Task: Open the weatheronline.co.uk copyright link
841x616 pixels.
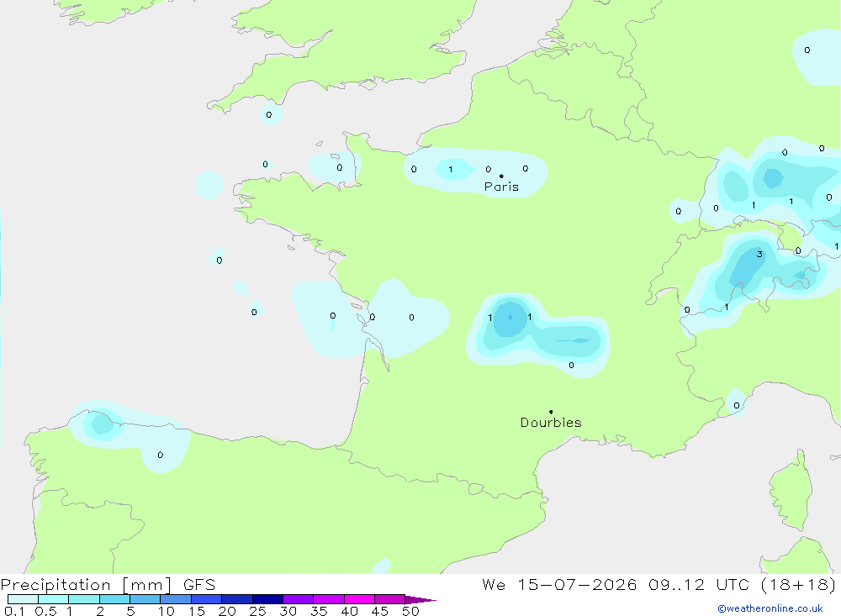Action: pos(770,608)
